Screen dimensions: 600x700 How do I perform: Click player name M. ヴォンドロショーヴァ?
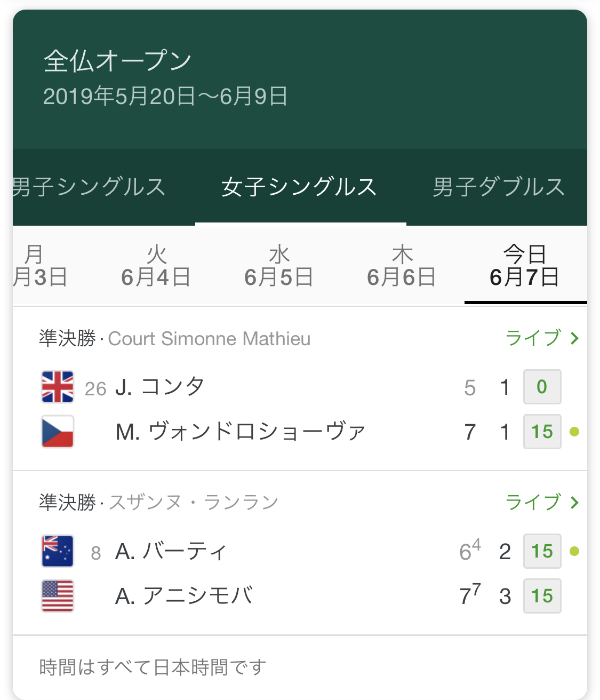(x=241, y=432)
